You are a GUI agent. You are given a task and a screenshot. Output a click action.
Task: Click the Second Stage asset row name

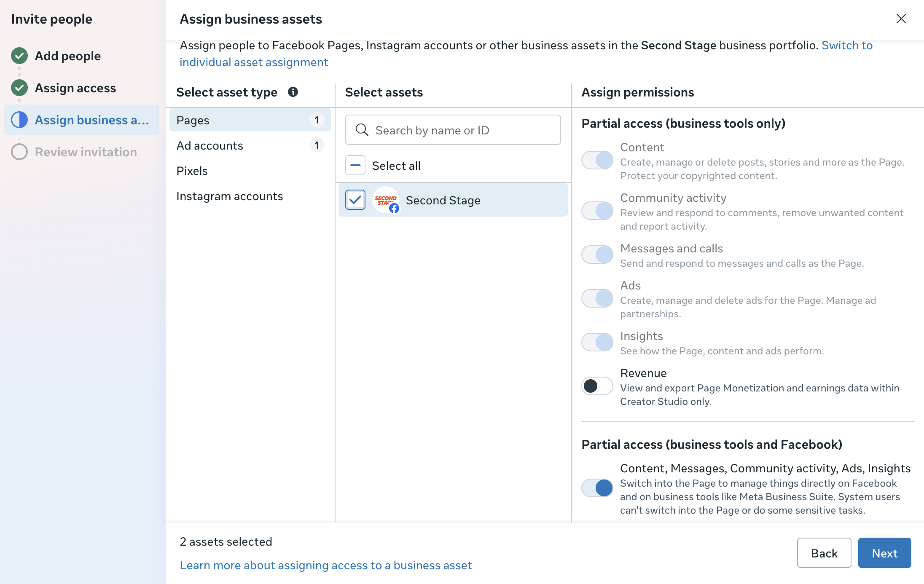[x=443, y=200]
